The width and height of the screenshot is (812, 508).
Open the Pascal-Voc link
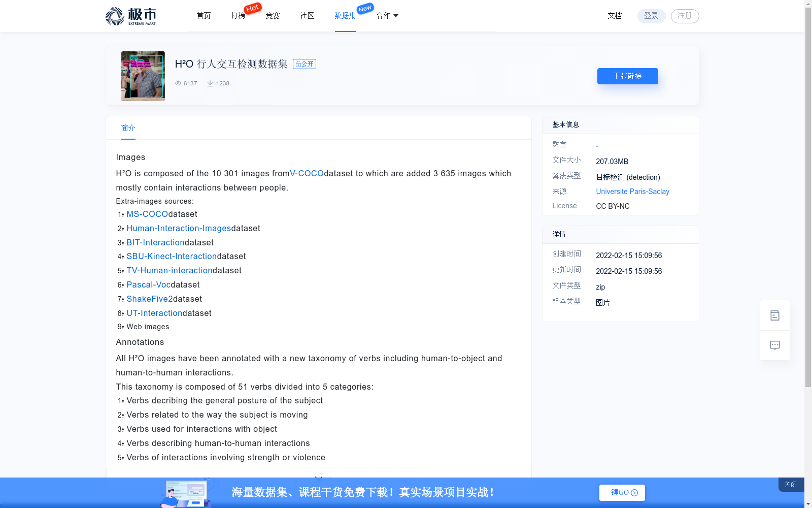pyautogui.click(x=149, y=285)
